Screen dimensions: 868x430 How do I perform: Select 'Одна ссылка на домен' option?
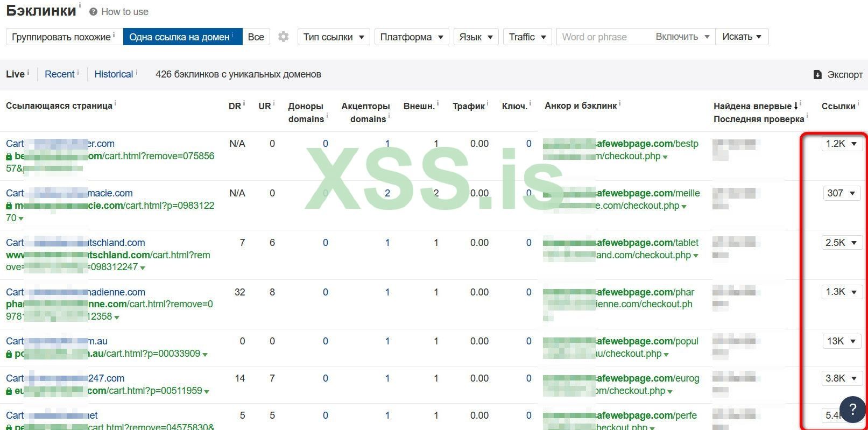pos(182,37)
